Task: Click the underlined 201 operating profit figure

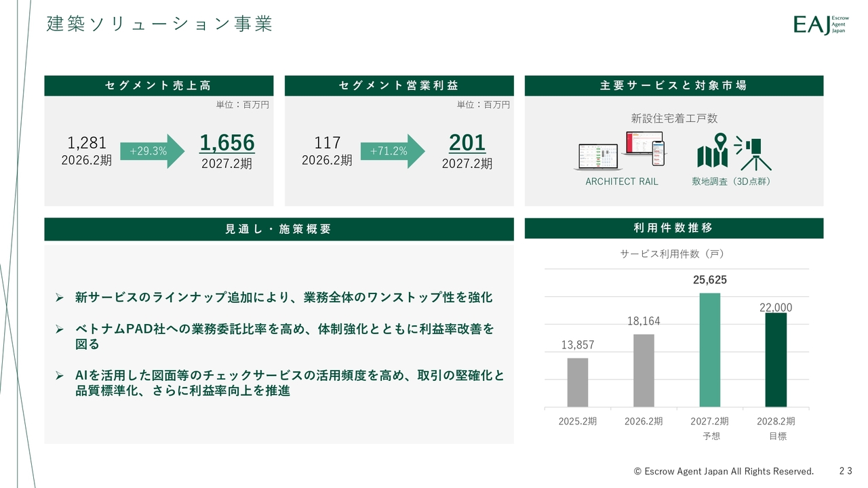Action: [467, 143]
